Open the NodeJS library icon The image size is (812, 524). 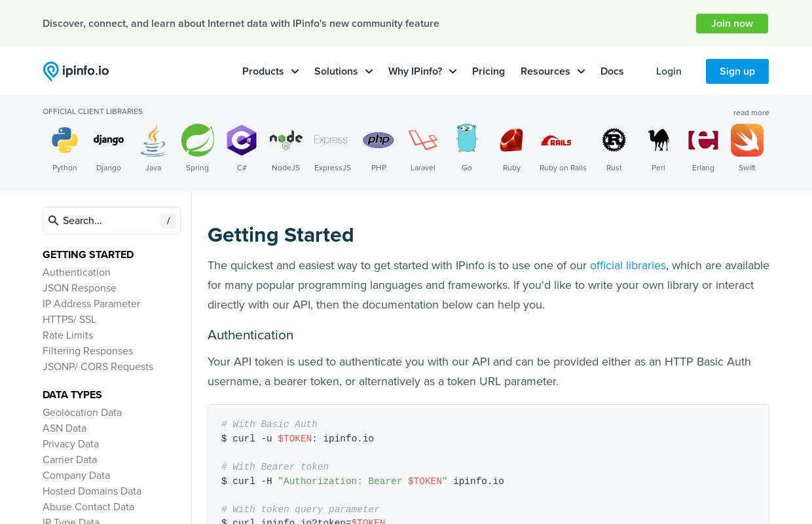pyautogui.click(x=286, y=140)
